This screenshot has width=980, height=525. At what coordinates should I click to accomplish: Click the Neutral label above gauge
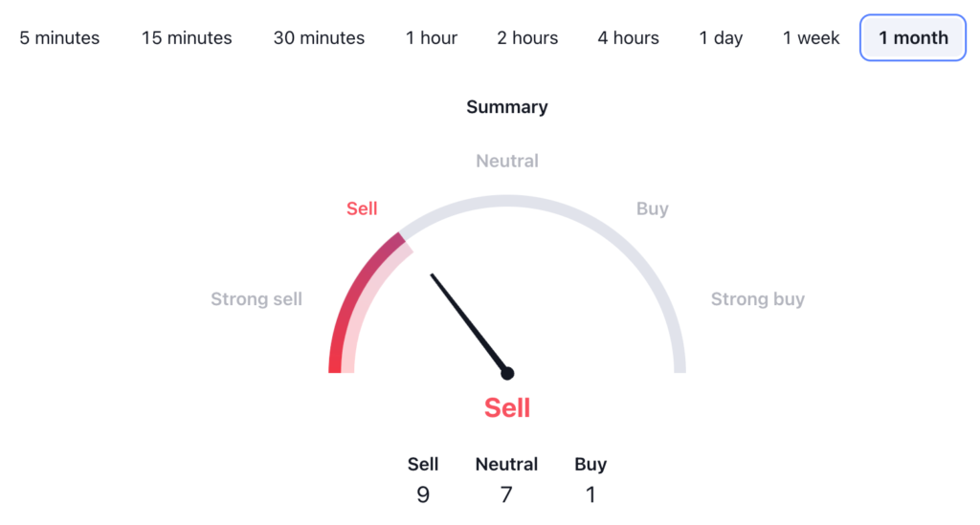pyautogui.click(x=506, y=161)
